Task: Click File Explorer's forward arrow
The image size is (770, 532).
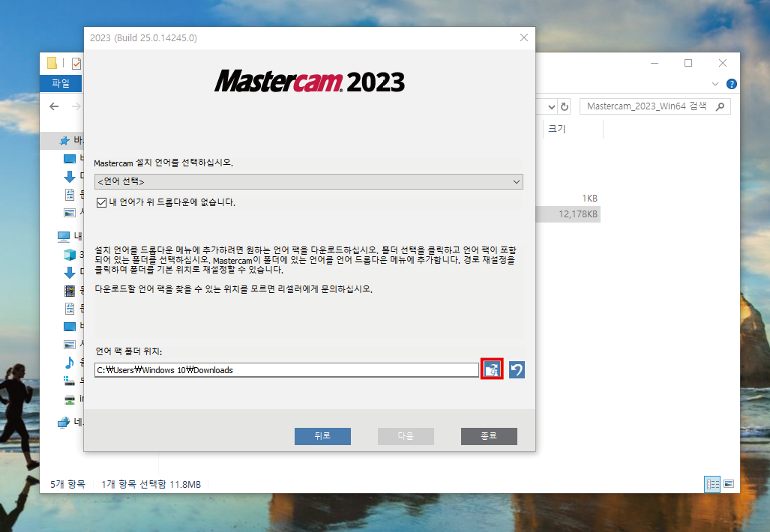Action: point(76,106)
